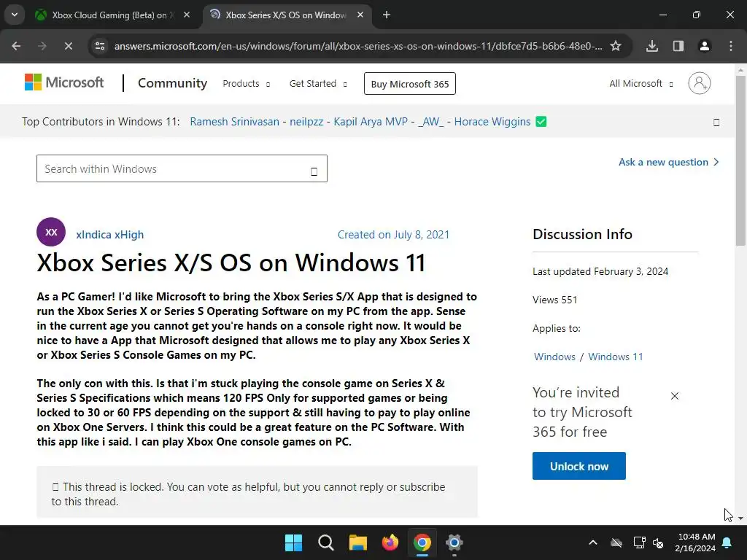Close the Xbox Cloud Gaming tab
This screenshot has height=560, width=747.
pyautogui.click(x=187, y=15)
